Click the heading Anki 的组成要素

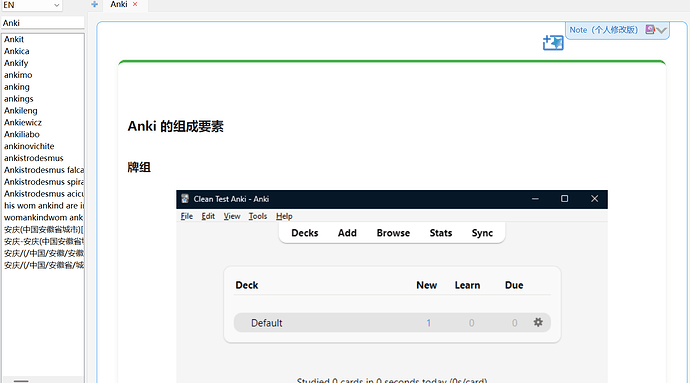point(176,126)
